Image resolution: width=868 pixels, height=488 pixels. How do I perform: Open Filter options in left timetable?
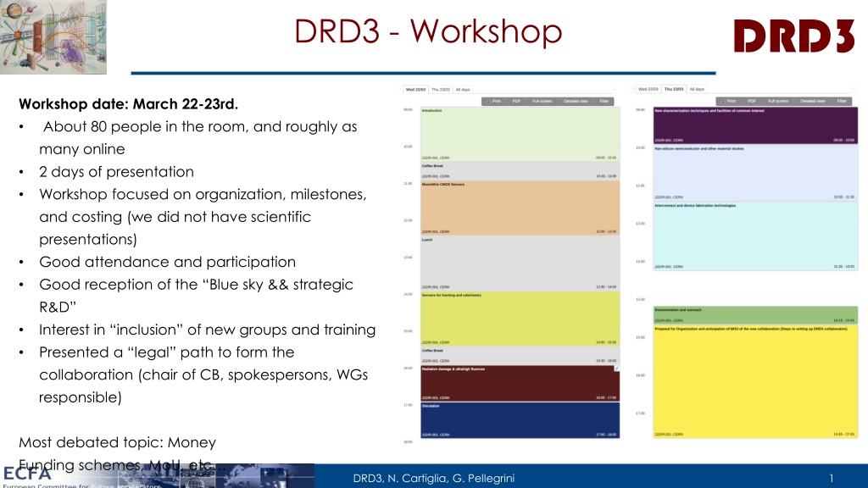[x=604, y=101]
